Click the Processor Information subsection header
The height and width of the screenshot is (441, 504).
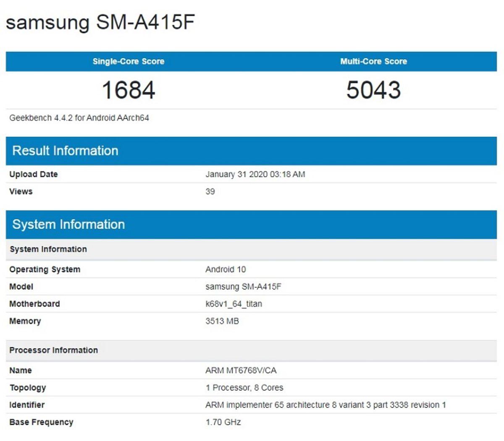pos(52,350)
